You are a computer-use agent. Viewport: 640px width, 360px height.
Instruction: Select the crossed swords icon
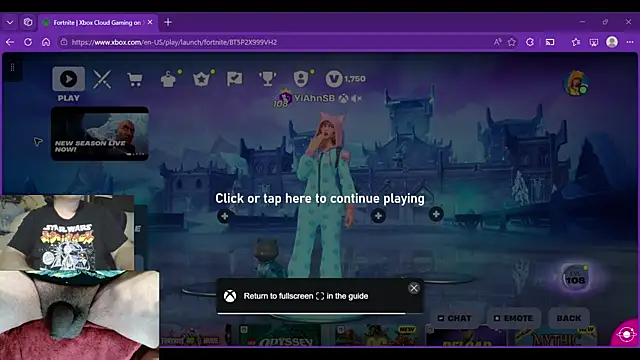pos(102,79)
